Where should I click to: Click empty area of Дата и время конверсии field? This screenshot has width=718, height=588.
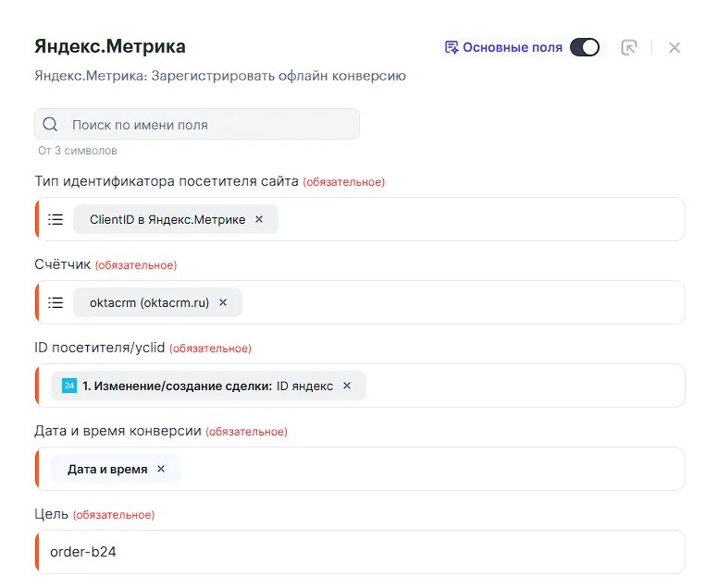pyautogui.click(x=426, y=469)
